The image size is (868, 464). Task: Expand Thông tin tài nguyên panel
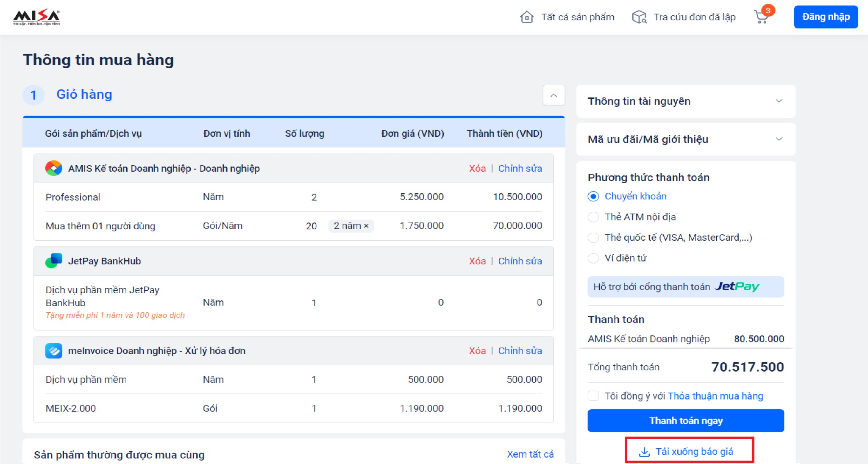point(779,101)
